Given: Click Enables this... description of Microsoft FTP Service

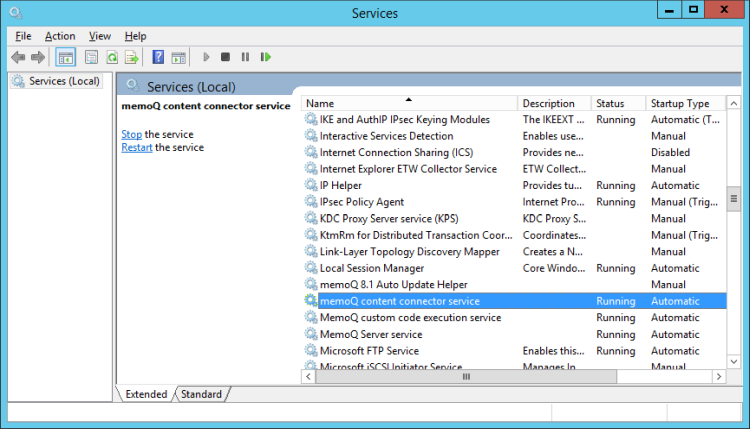Looking at the screenshot, I should 553,351.
